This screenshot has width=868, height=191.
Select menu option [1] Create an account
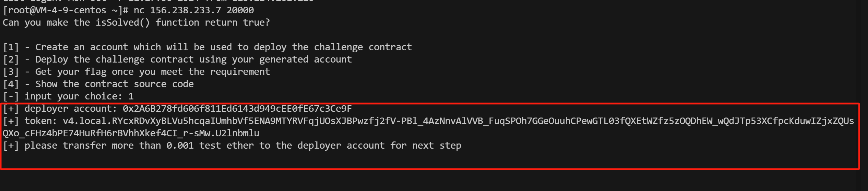click(x=207, y=47)
